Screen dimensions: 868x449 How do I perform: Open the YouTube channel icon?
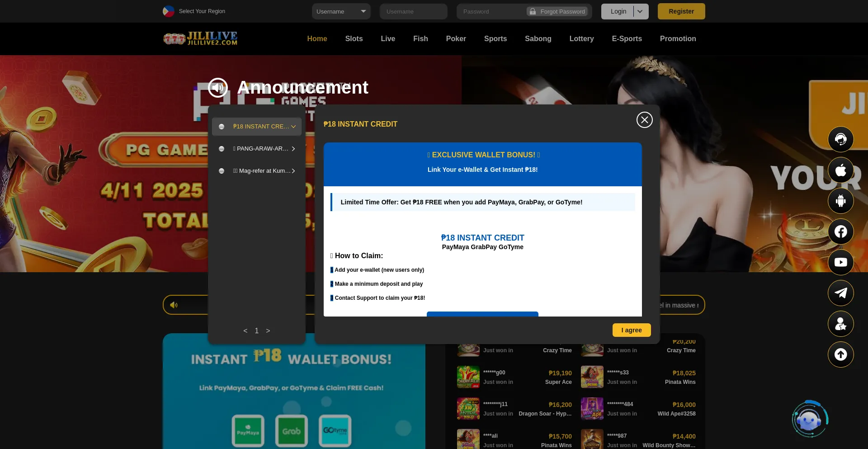point(840,262)
